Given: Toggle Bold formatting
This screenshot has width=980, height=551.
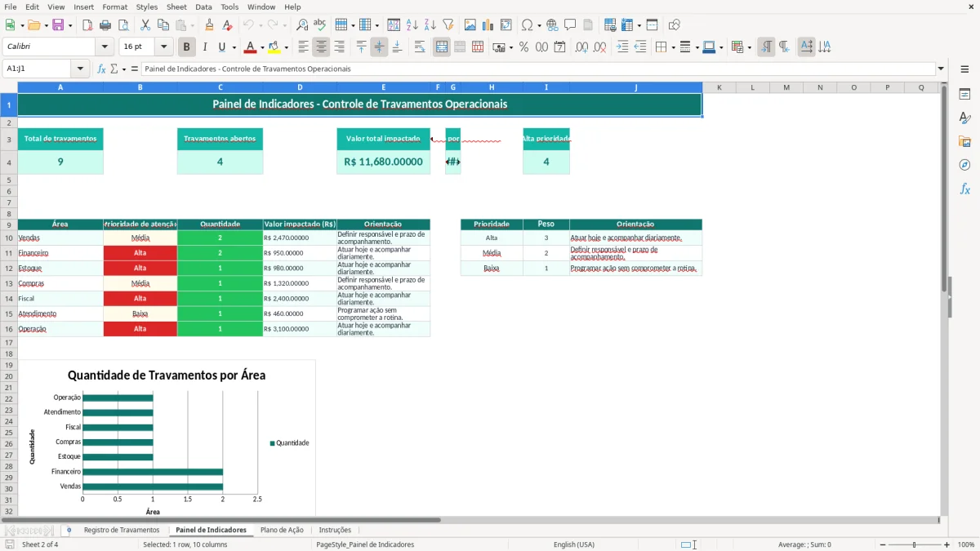Looking at the screenshot, I should click(x=187, y=47).
